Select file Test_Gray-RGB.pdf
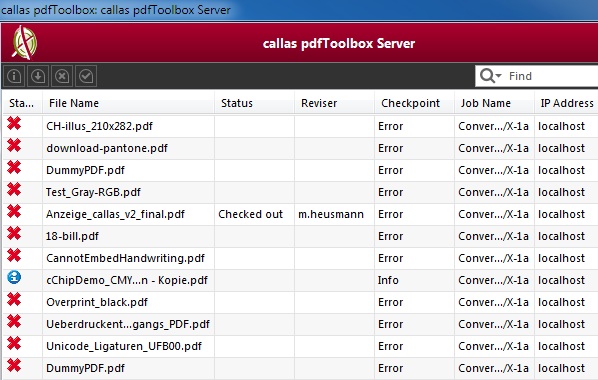Screen dimensions: 598x380 93,192
